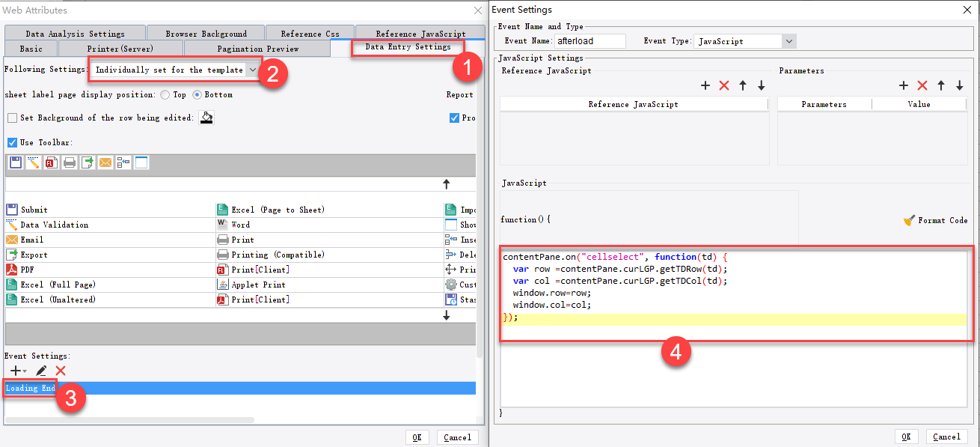
Task: Select the Save icon in the toolbar
Action: 15,162
